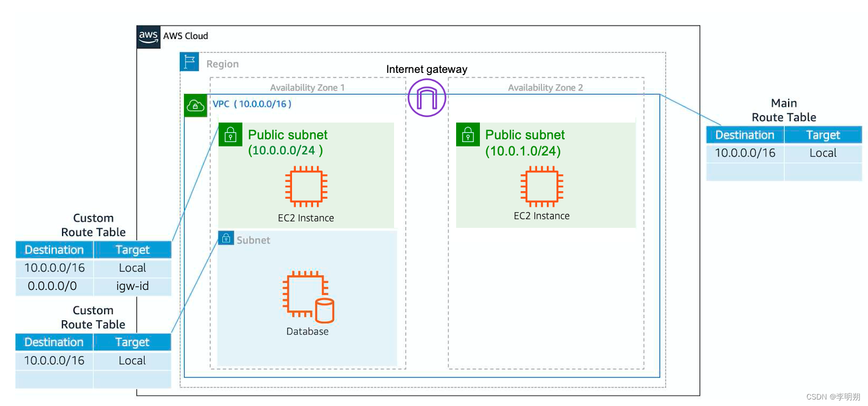Viewport: 868px width, 406px height.
Task: Click Public subnet (10.0.0.0/24) title
Action: pyautogui.click(x=288, y=143)
